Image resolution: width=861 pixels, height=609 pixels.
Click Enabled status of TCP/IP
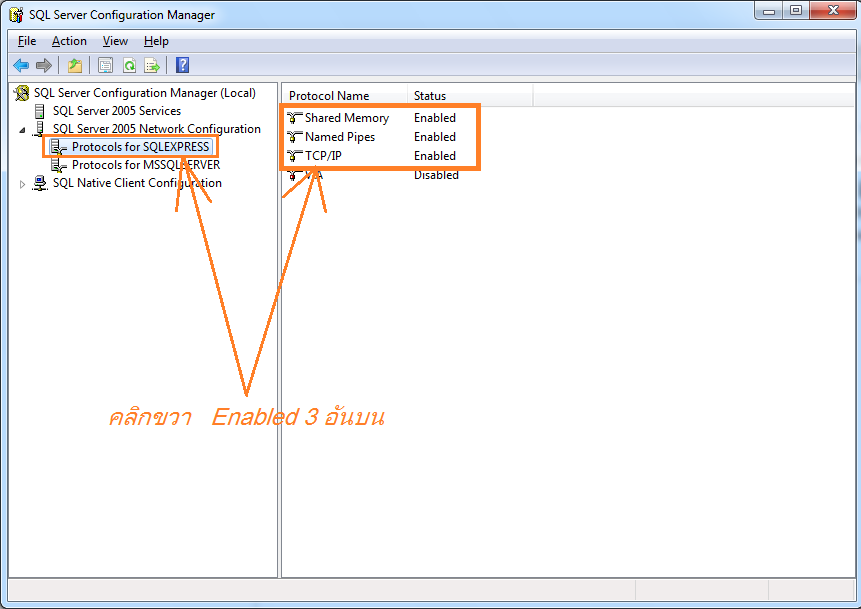point(435,155)
